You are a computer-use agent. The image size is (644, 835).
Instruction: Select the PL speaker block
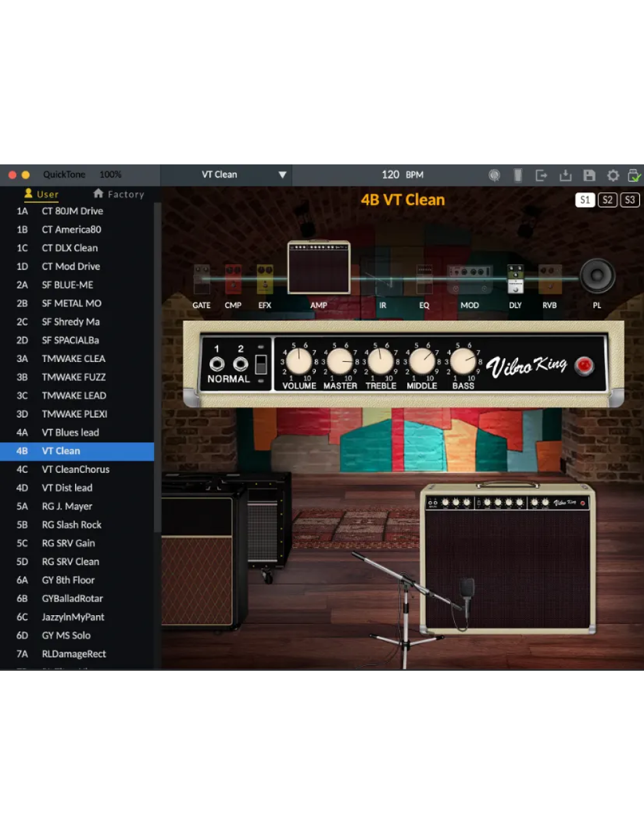[x=597, y=276]
